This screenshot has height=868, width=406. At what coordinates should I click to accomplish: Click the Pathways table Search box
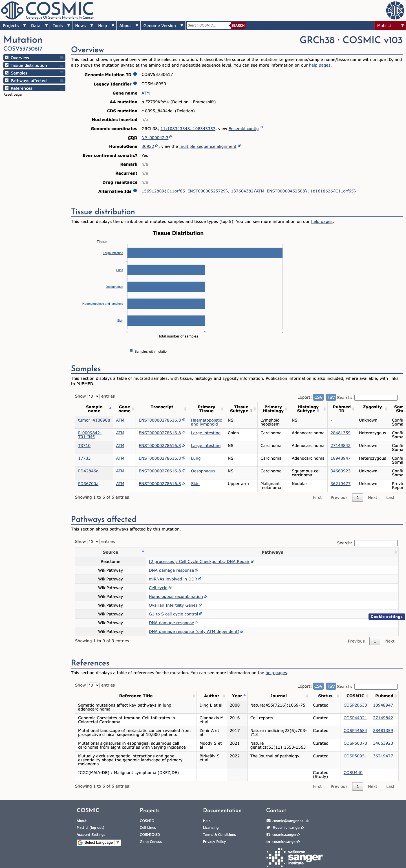point(376,543)
